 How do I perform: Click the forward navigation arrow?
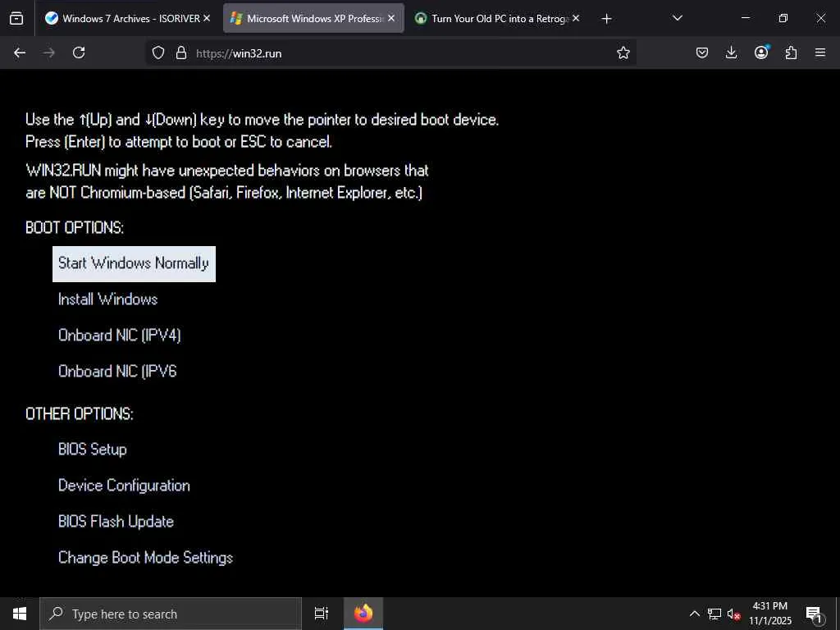point(48,52)
